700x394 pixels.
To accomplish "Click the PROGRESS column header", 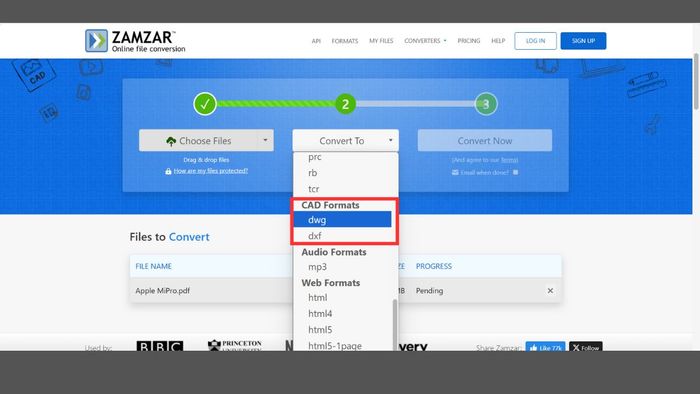I will 434,266.
